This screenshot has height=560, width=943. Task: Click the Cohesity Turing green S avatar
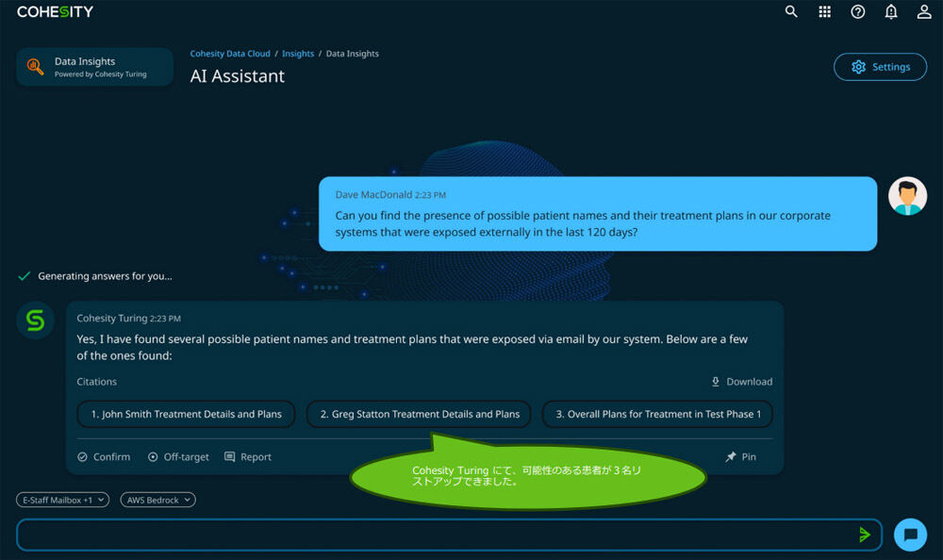pyautogui.click(x=36, y=320)
